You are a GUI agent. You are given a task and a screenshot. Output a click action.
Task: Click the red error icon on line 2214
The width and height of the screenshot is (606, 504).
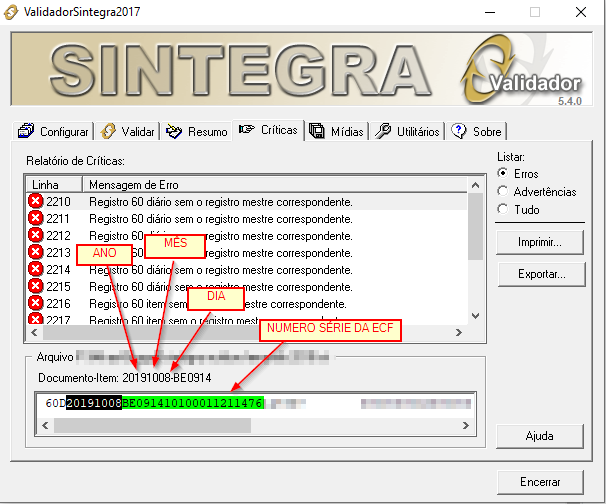click(36, 269)
